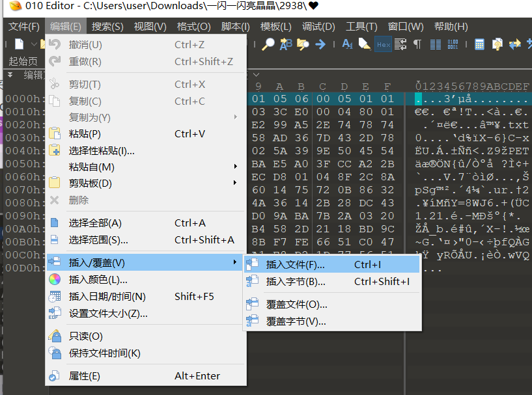The image size is (532, 395).
Task: Open 插入颜色(L)... color picker entry
Action: [98, 280]
